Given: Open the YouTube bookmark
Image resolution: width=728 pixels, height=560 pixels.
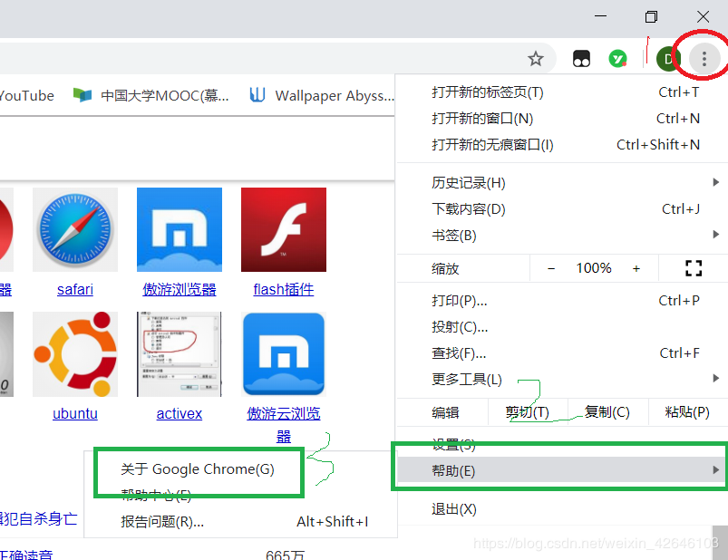Looking at the screenshot, I should point(27,95).
